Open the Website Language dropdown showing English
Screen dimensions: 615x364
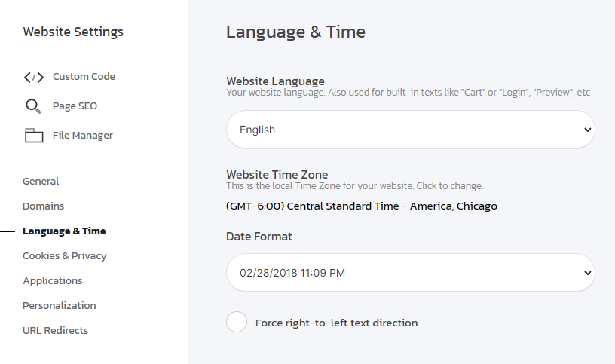point(399,130)
